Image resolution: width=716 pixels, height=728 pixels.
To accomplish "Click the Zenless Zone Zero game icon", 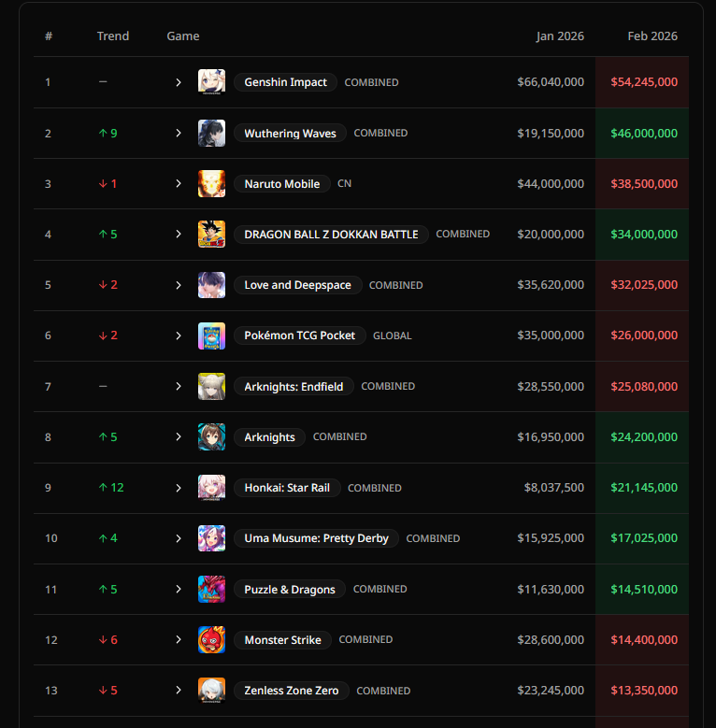I will click(212, 691).
